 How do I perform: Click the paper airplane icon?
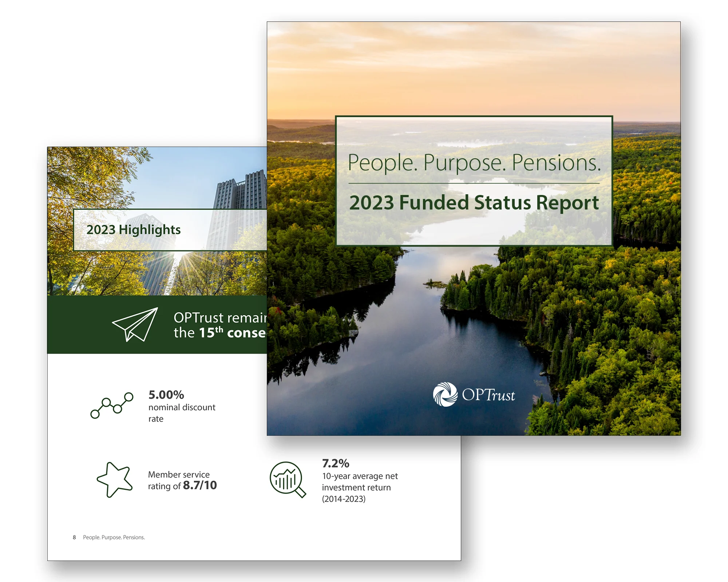click(135, 324)
